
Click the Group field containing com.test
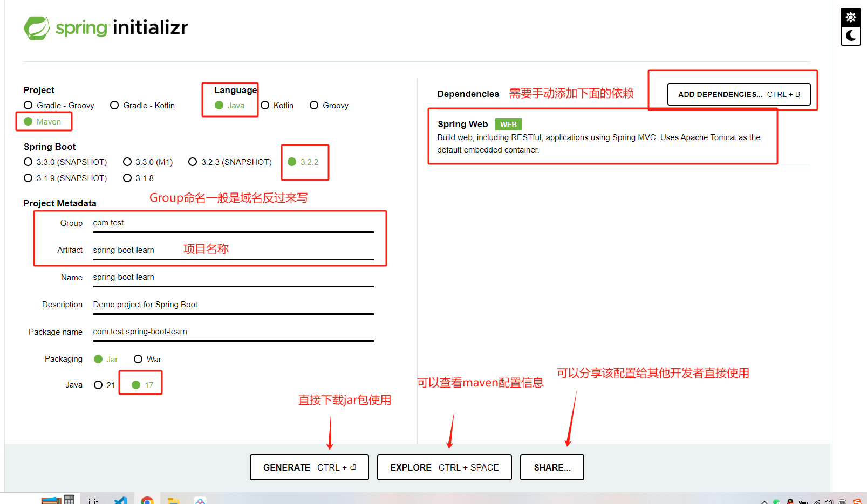[x=233, y=223]
